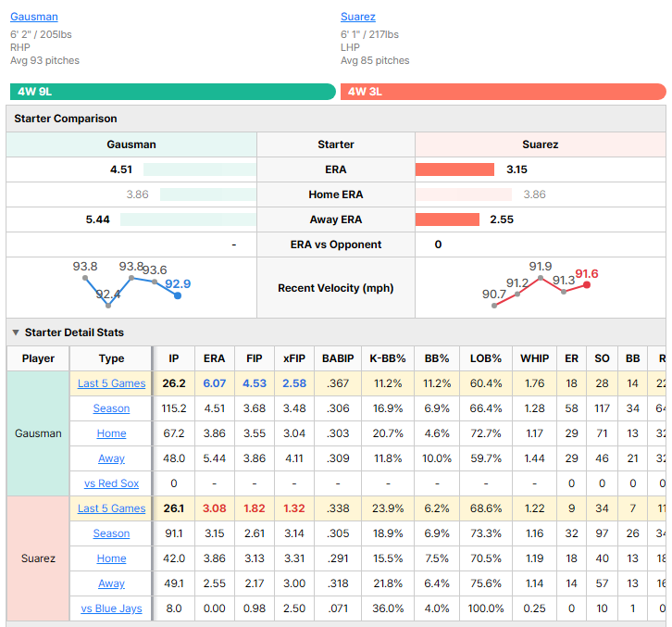Click the ER column header
672x627 pixels.
coord(571,358)
